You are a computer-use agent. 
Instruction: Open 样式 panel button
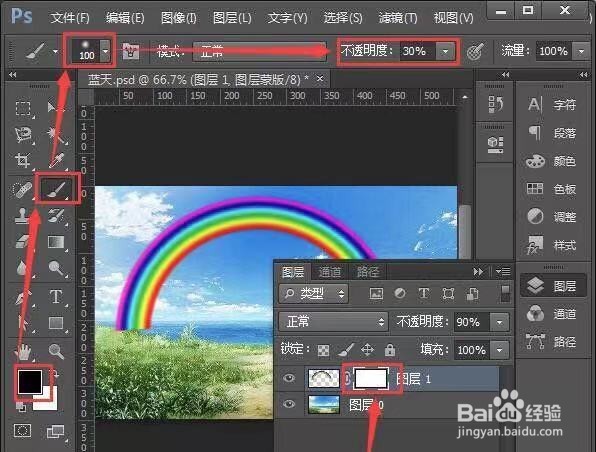coord(551,245)
